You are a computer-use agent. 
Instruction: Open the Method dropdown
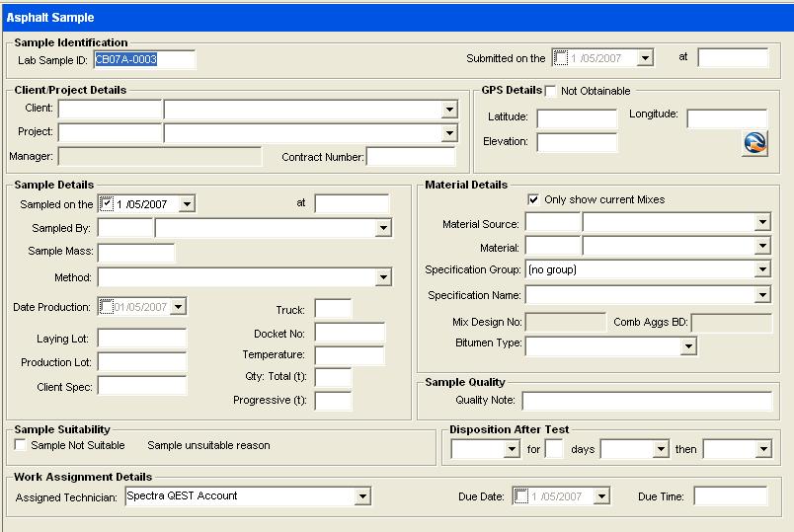click(x=384, y=278)
